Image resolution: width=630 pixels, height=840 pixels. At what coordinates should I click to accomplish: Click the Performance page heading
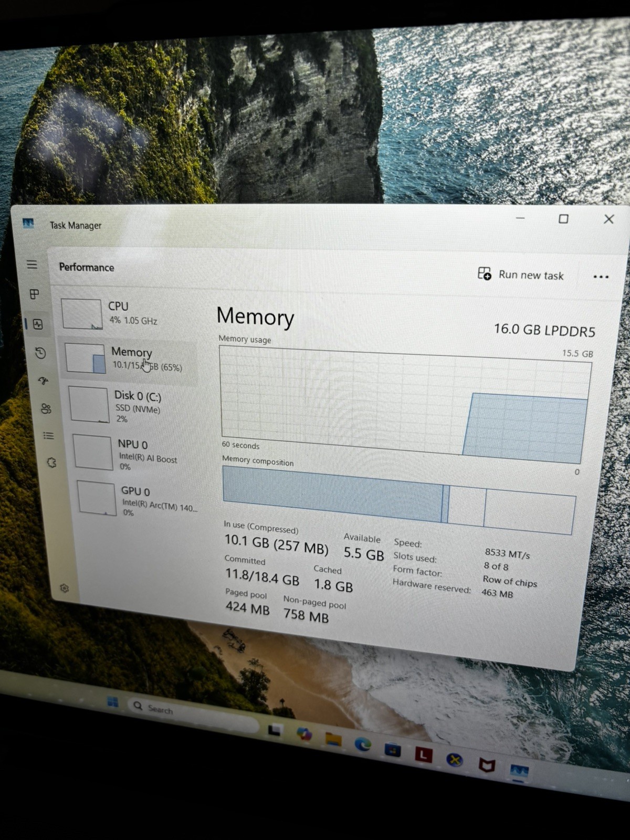87,267
